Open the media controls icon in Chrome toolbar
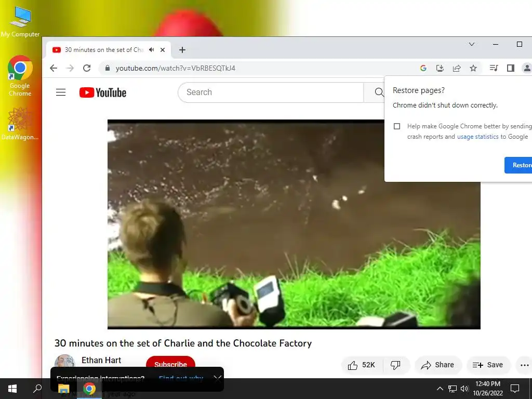 click(494, 68)
